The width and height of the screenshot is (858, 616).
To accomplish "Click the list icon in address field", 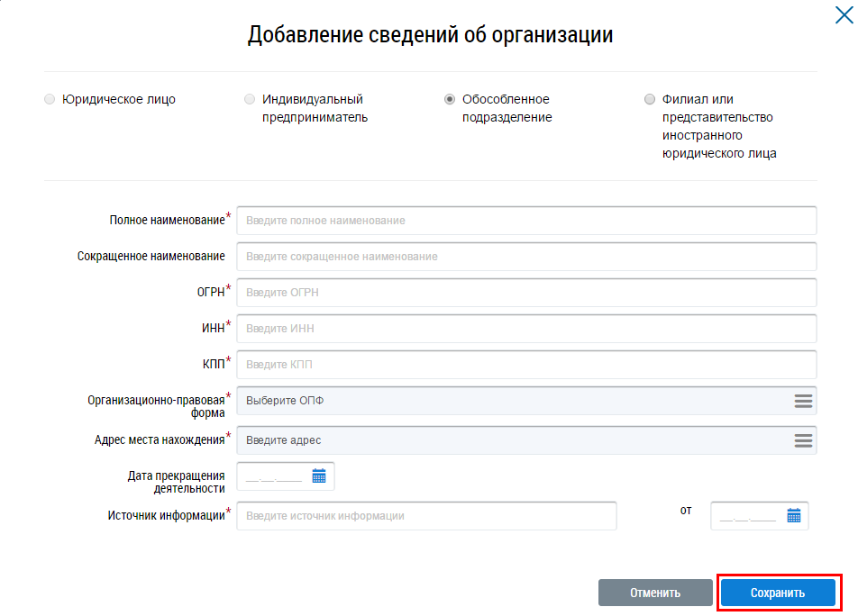I will point(803,440).
